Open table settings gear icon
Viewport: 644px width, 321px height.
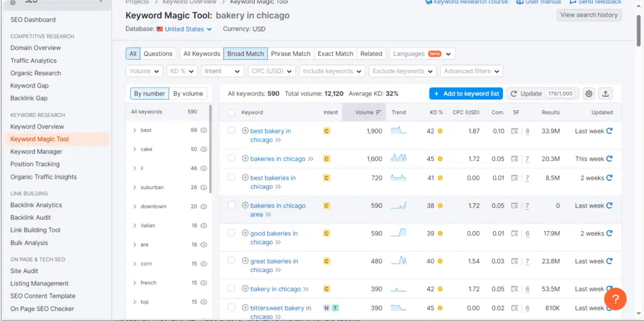pos(589,94)
